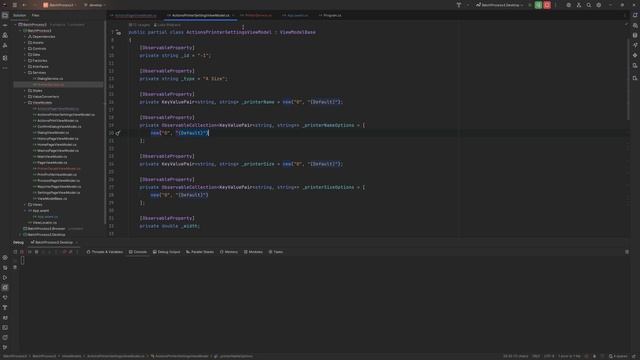
Task: Open IDE settings gear in title bar
Action: click(x=599, y=5)
